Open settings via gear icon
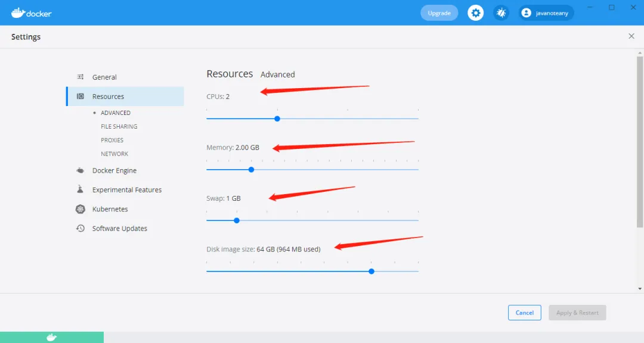644x343 pixels. click(x=475, y=13)
